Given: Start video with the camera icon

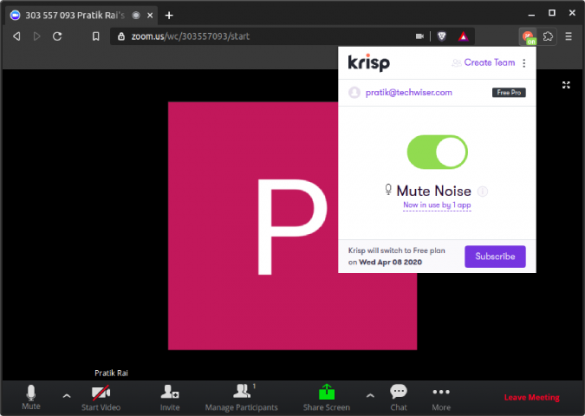Looking at the screenshot, I should (x=101, y=392).
